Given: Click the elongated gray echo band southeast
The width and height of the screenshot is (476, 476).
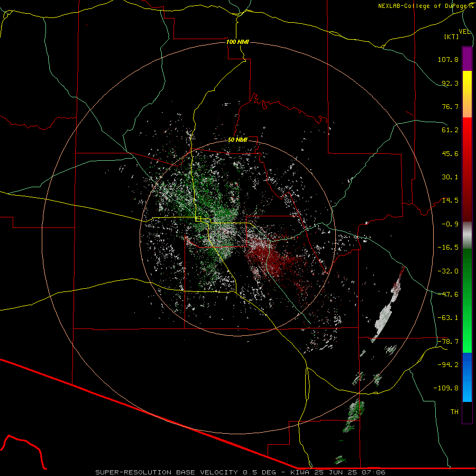Looking at the screenshot, I should (x=384, y=316).
